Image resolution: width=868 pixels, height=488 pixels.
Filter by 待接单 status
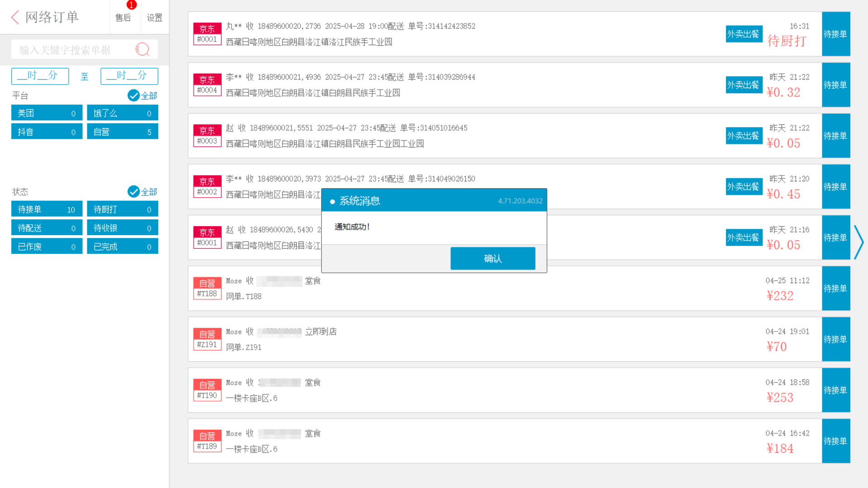tap(47, 209)
